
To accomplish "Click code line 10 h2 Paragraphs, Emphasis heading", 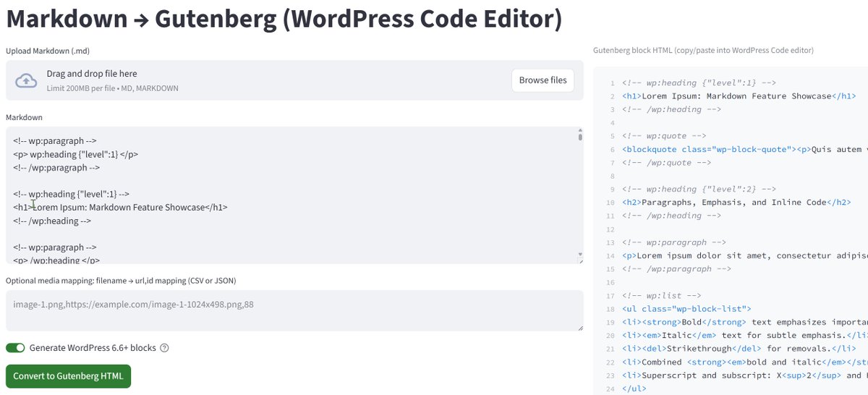I will point(736,203).
